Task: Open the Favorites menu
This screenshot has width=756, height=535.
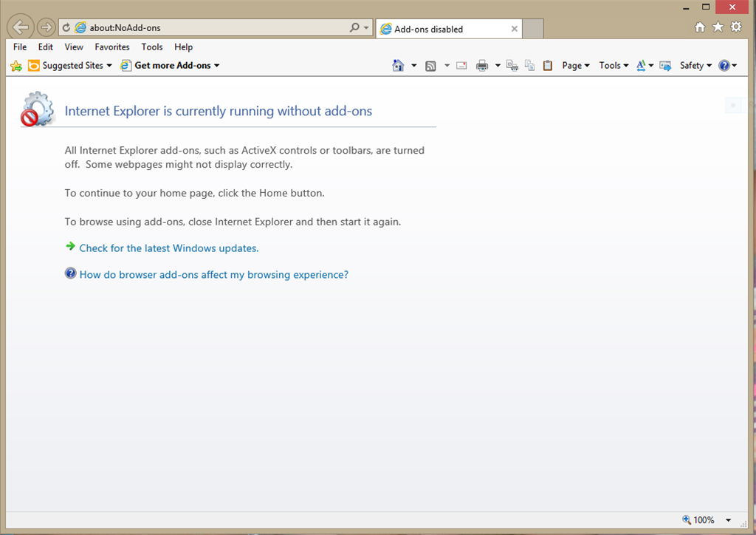Action: click(x=112, y=47)
